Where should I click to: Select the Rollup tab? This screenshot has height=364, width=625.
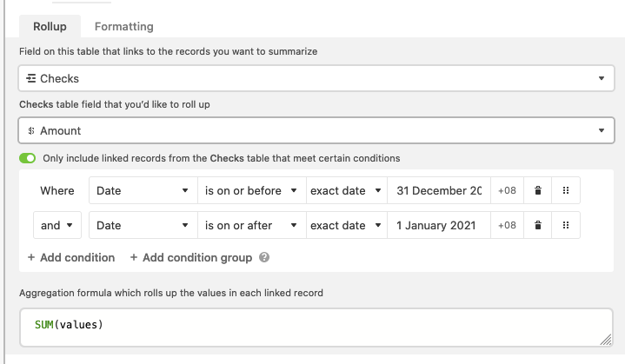pos(50,26)
